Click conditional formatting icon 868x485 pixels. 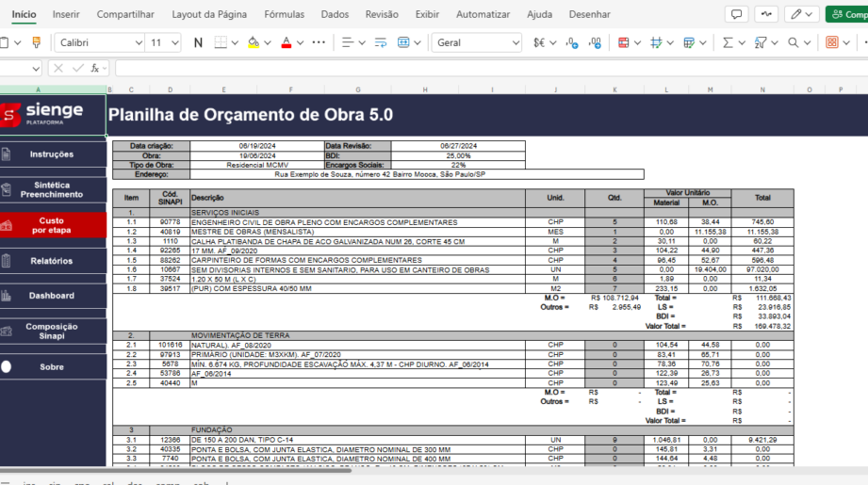click(623, 42)
